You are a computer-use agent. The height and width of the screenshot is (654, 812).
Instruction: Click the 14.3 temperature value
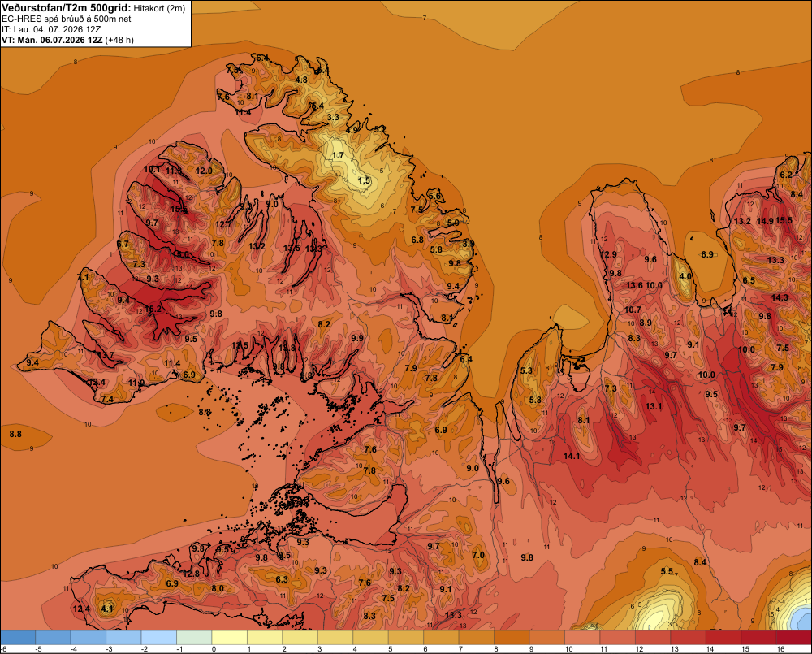pos(780,297)
